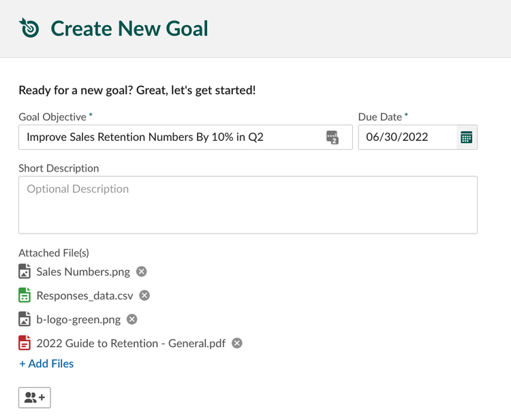Image resolution: width=511 pixels, height=420 pixels.
Task: Click the + Add Files link
Action: (x=46, y=364)
